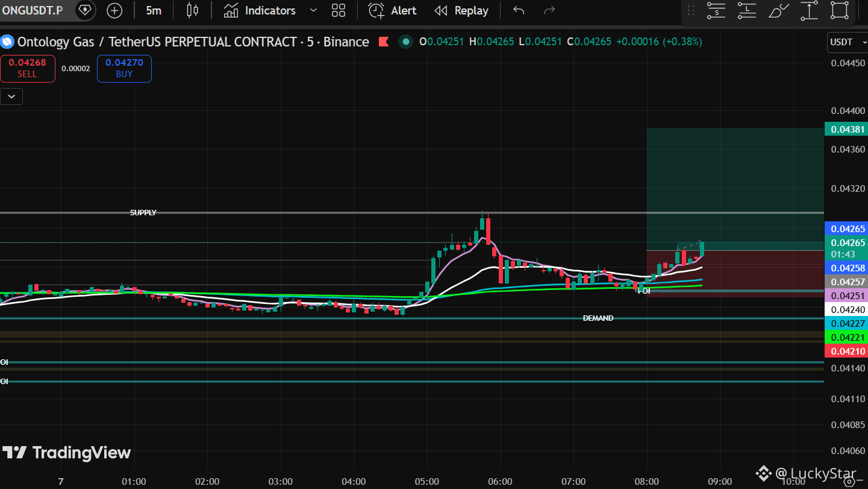This screenshot has width=868, height=489.
Task: Open the TradingView logo link
Action: pos(66,453)
